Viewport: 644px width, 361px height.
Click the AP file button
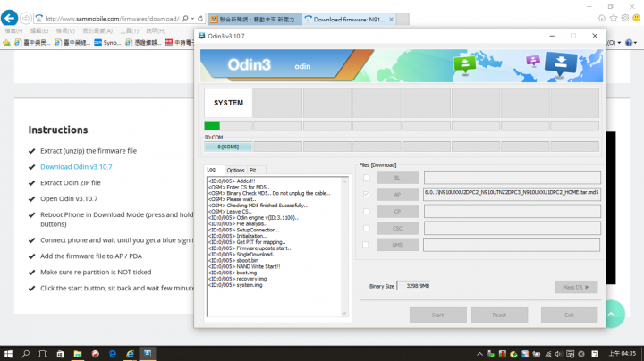[397, 195]
